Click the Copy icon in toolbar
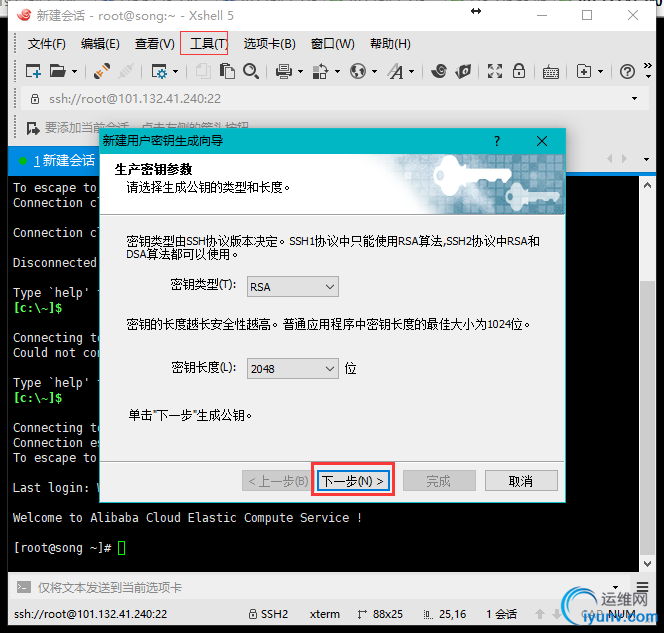The height and width of the screenshot is (633, 664). (x=203, y=71)
